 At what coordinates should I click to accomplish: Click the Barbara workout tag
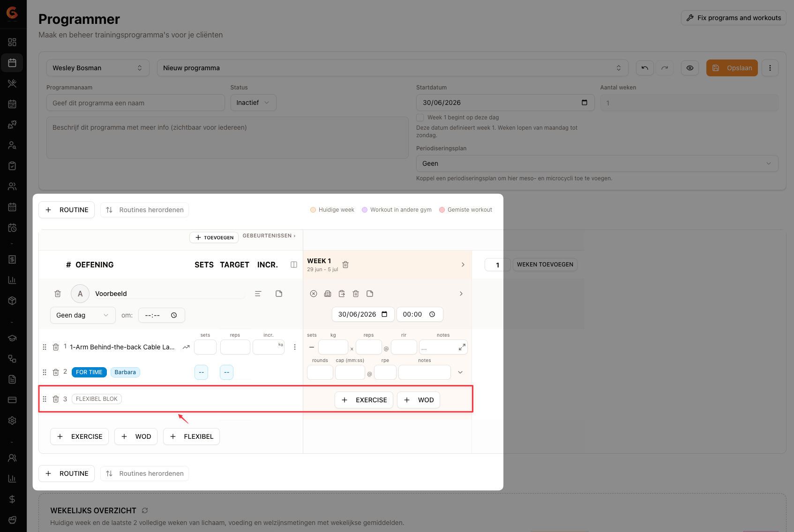click(x=125, y=372)
